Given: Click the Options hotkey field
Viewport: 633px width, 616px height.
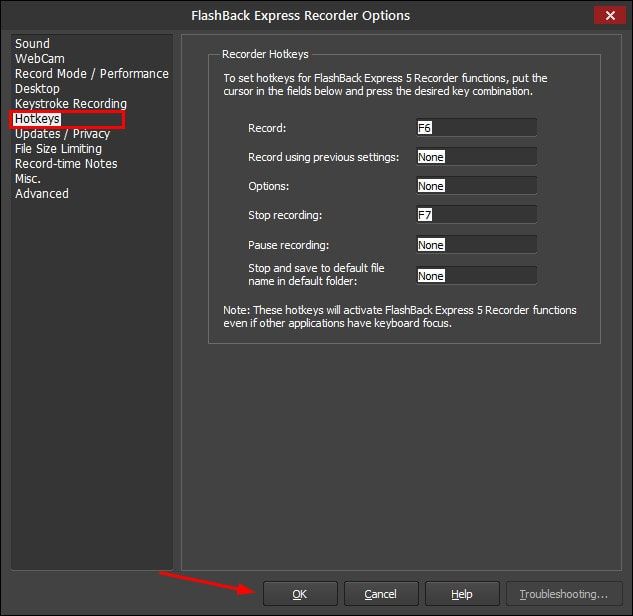Looking at the screenshot, I should [x=476, y=186].
